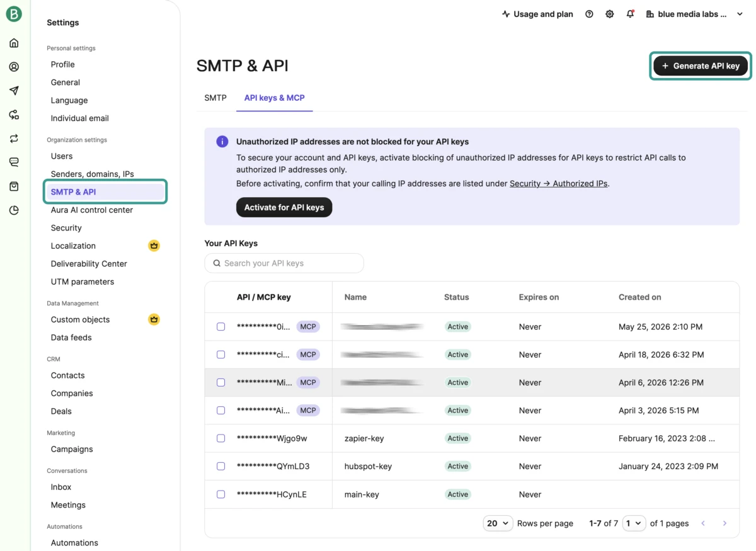Viewport: 756px width, 551px height.
Task: Open Campaigns under Marketing settings
Action: (x=72, y=449)
